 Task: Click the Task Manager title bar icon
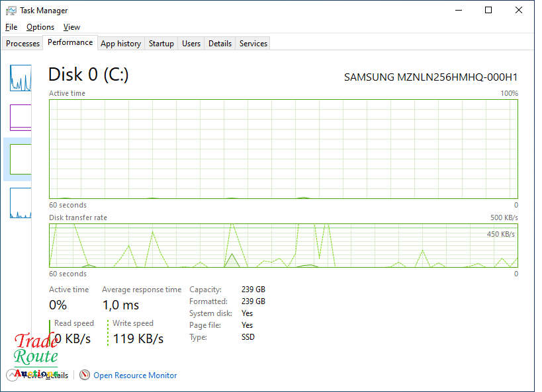pos(11,11)
